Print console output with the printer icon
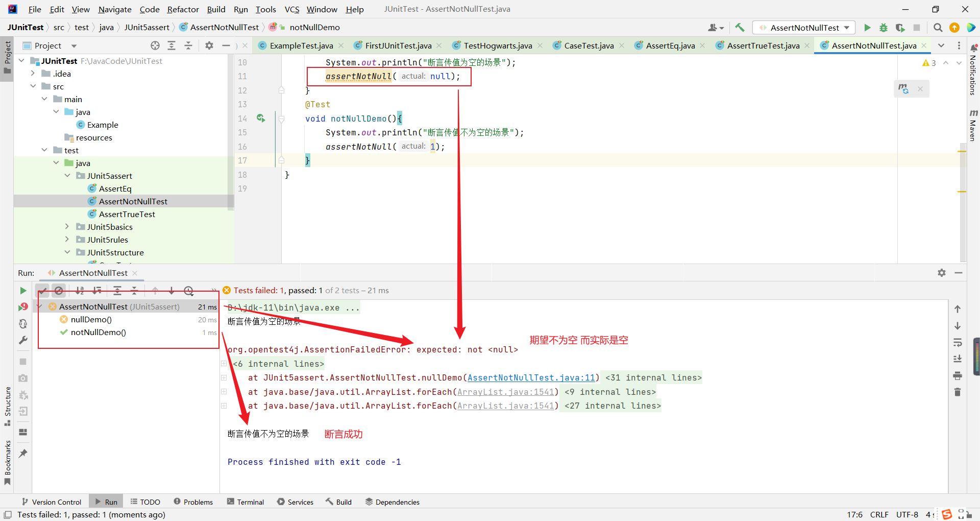The height and width of the screenshot is (521, 980). coord(958,376)
